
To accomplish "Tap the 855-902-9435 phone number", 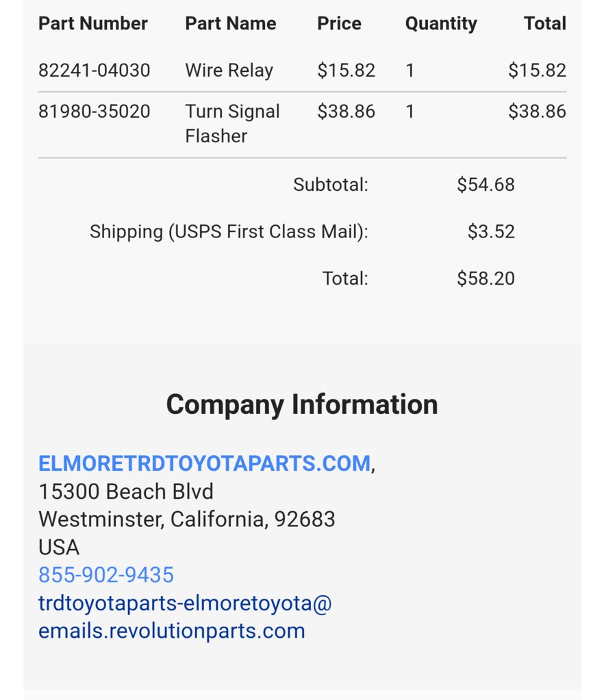I will [106, 575].
